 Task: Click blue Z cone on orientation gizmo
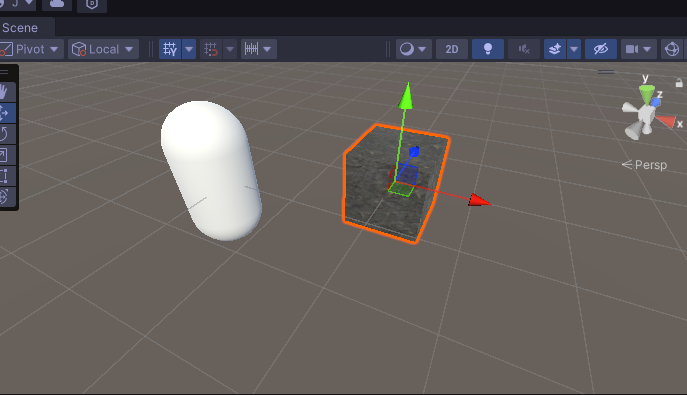[x=656, y=102]
